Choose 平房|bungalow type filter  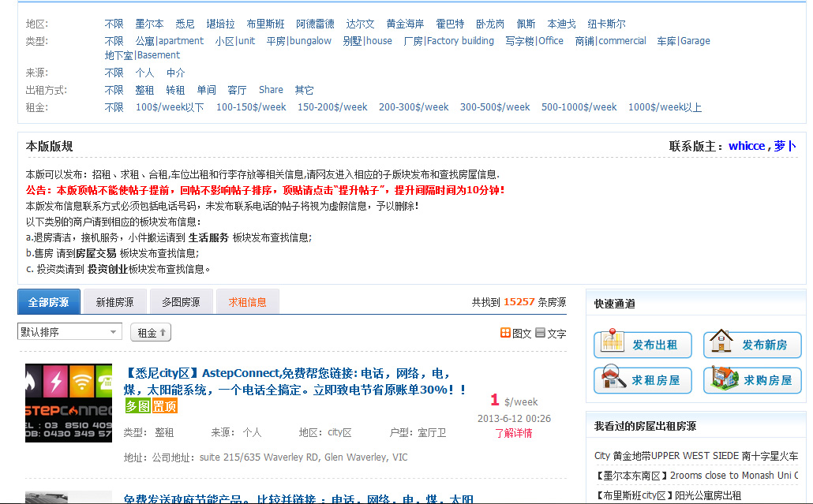[x=298, y=41]
